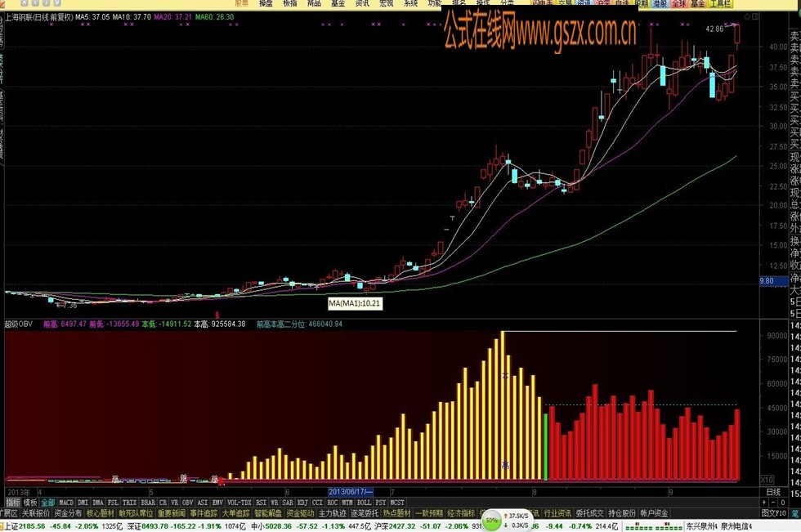This screenshot has width=801, height=532.
Task: Show the 全部 indicator list
Action: click(x=48, y=503)
